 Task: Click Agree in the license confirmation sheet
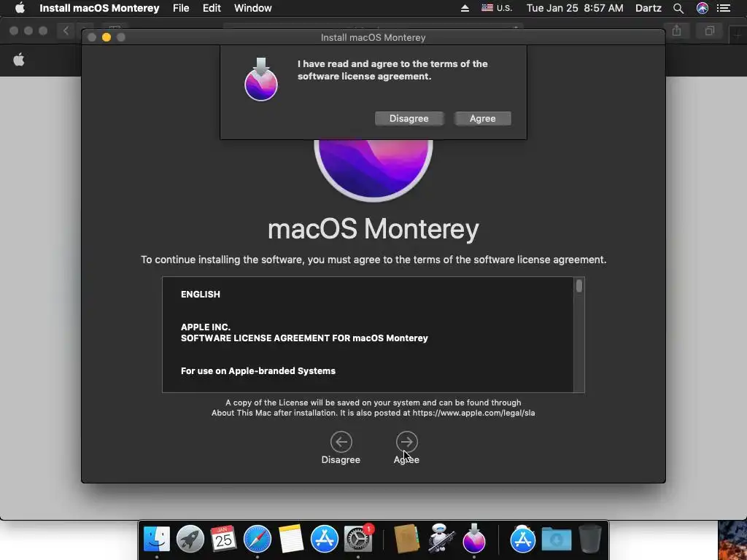click(483, 119)
